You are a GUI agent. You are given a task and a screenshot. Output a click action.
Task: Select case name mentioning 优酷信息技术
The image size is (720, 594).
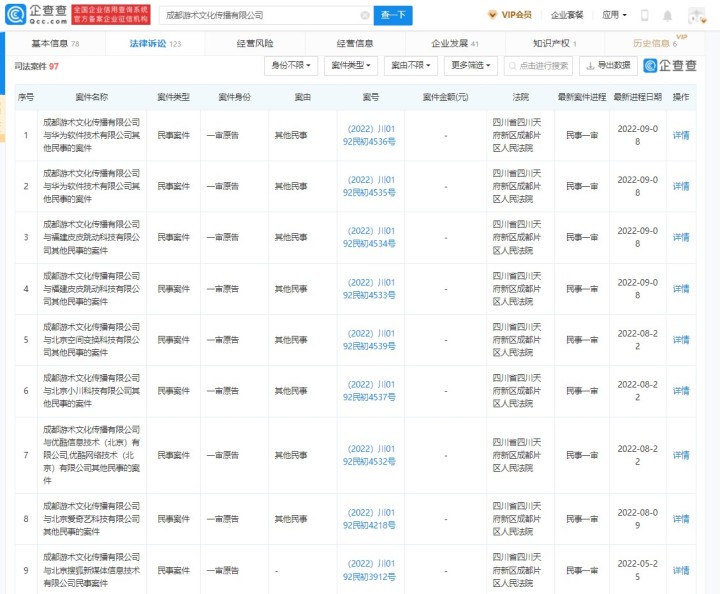click(x=91, y=455)
